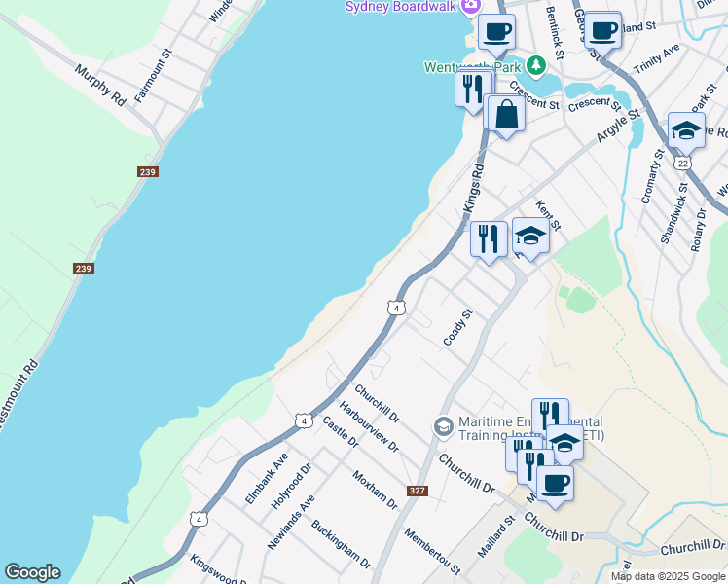The height and width of the screenshot is (584, 728).
Task: Click the Shandwick St label
Action: coord(674,213)
